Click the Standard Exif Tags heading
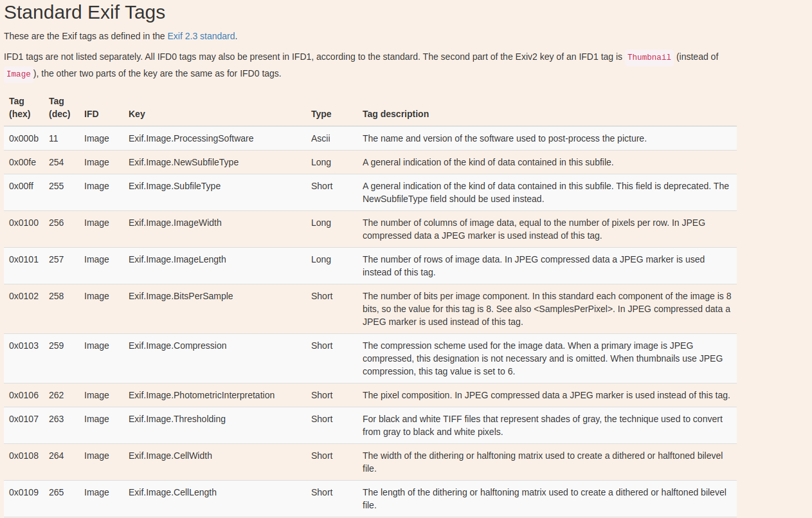The width and height of the screenshot is (812, 518). tap(85, 12)
